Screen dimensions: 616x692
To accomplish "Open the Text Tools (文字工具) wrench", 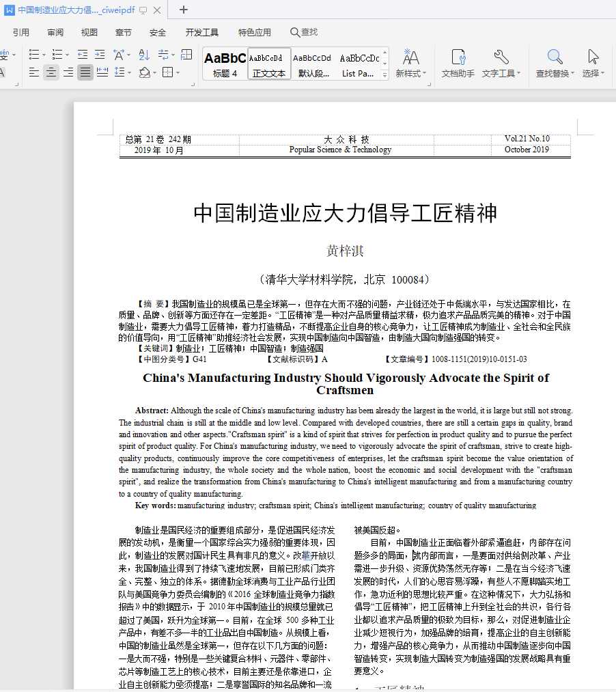I will click(501, 64).
